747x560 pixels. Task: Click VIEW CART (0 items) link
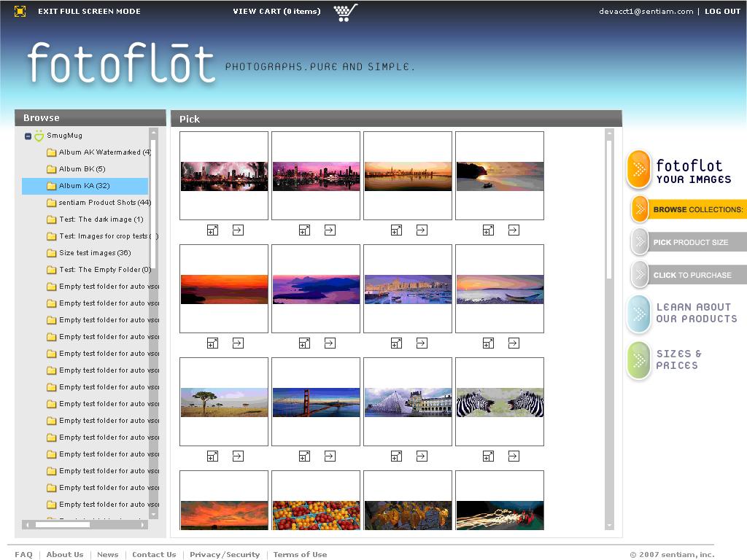pos(276,11)
